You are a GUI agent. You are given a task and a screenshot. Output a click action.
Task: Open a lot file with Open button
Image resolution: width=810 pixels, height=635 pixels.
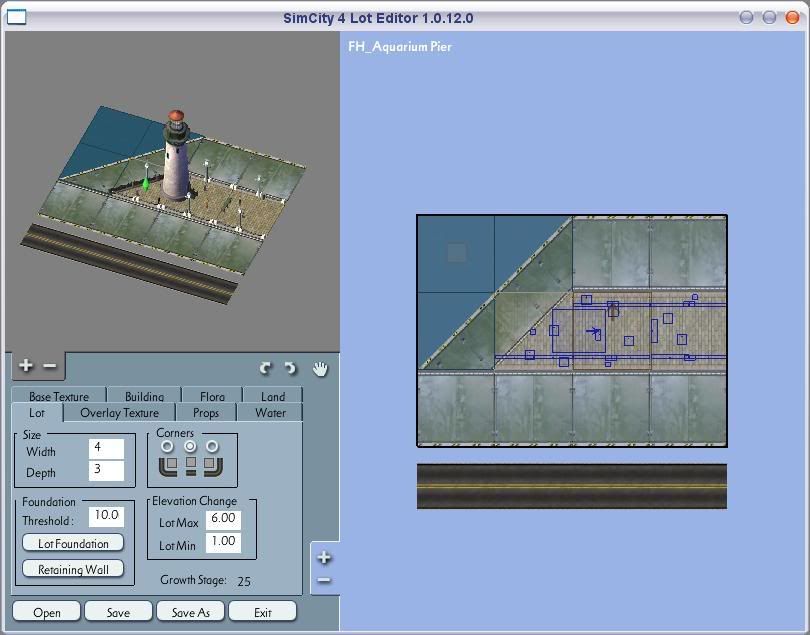coord(46,612)
